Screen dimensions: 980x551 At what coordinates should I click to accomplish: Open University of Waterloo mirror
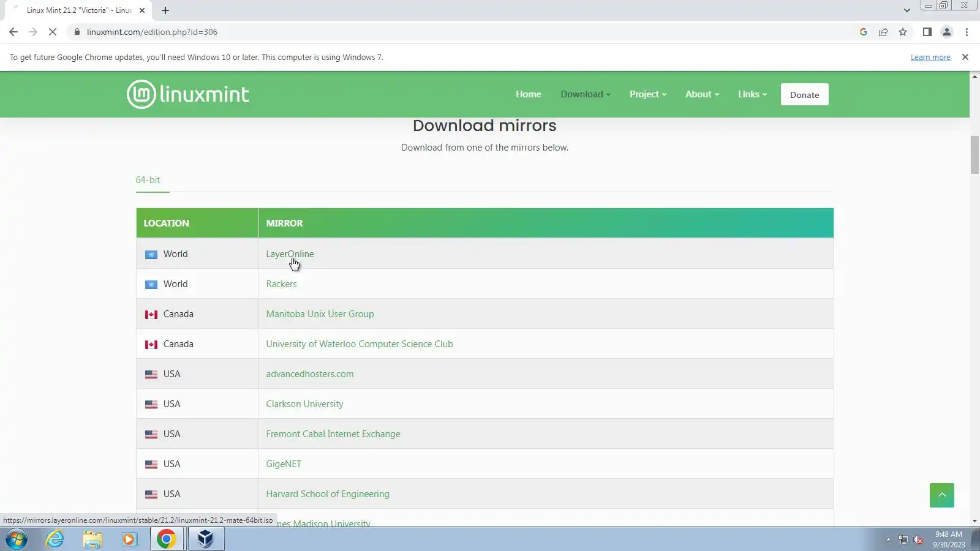click(x=360, y=344)
